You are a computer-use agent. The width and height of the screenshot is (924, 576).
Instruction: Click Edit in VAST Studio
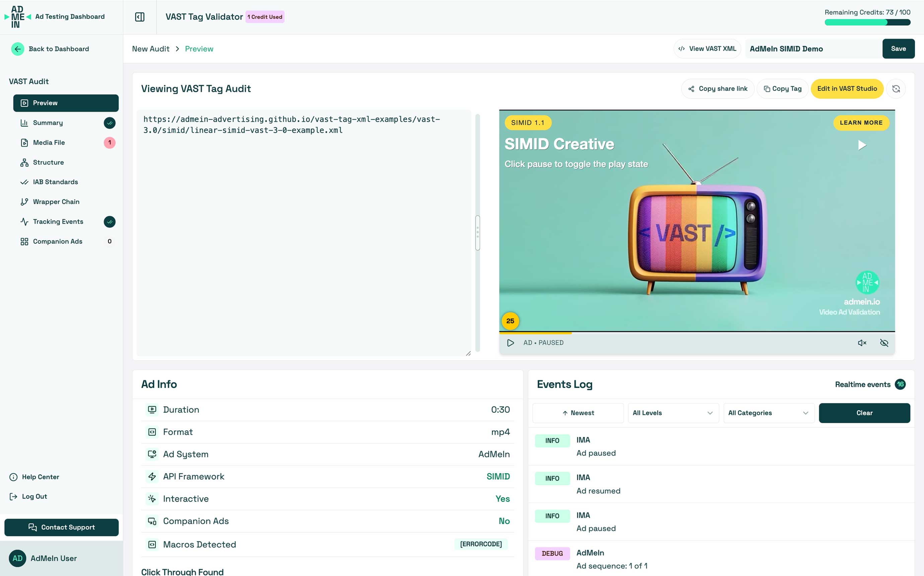click(847, 89)
